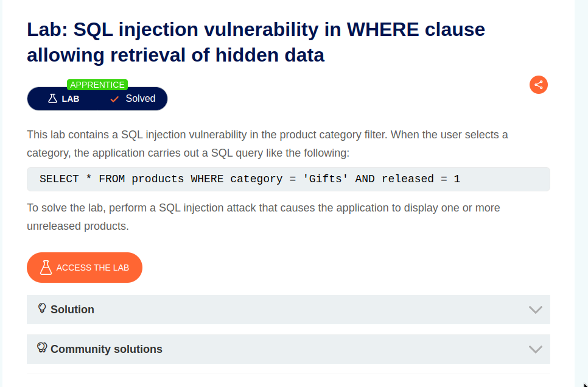Click the 'To solve the lab' instruction text
The height and width of the screenshot is (387, 588).
pyautogui.click(x=263, y=217)
